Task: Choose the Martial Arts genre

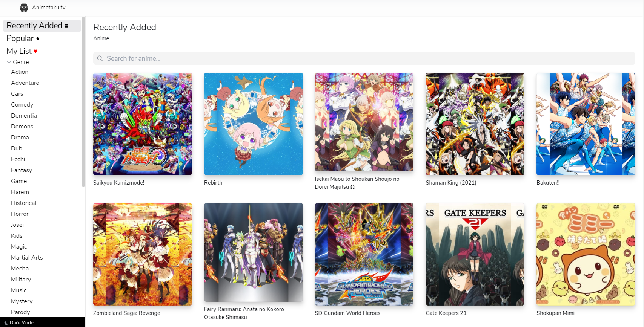Action: [x=27, y=258]
